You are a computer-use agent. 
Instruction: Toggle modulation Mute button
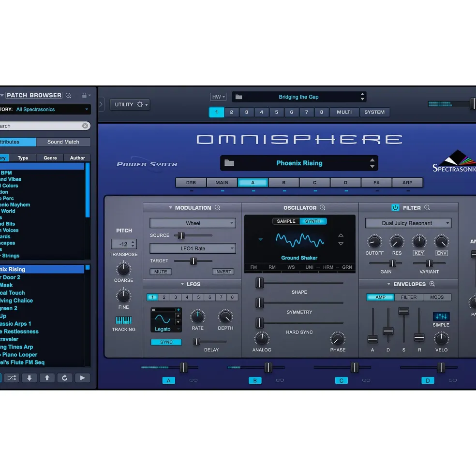pos(161,272)
